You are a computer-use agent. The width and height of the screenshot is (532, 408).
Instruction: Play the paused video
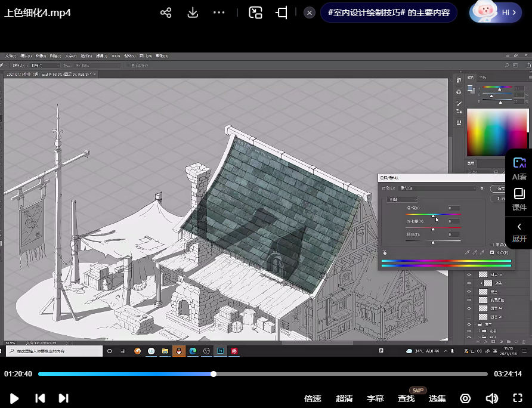pos(14,398)
